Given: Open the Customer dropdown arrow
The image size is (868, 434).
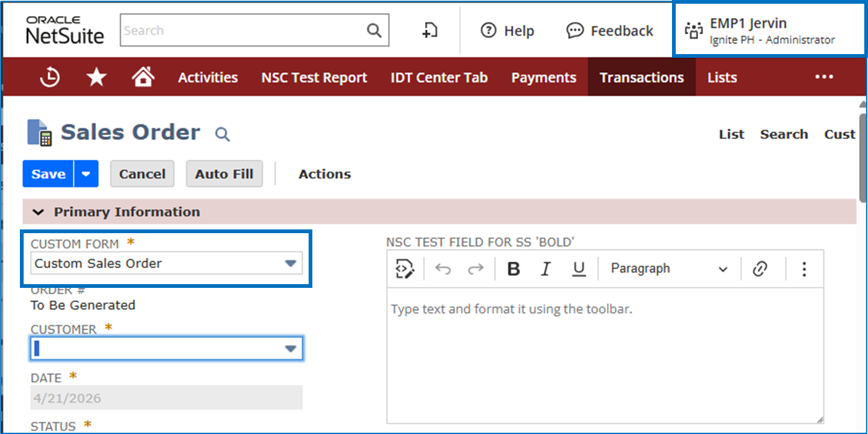Looking at the screenshot, I should [290, 349].
